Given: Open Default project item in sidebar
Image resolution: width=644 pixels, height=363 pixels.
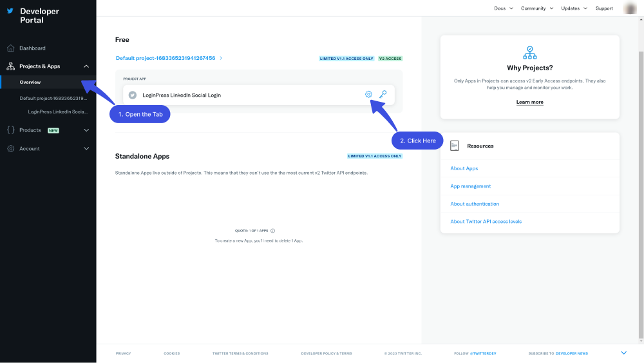Looking at the screenshot, I should pyautogui.click(x=53, y=98).
